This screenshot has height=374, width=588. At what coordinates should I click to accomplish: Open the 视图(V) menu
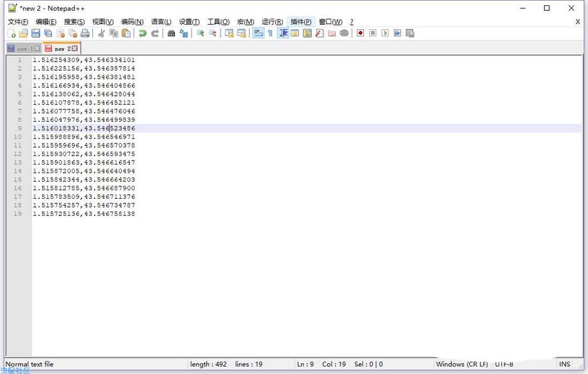coord(103,22)
